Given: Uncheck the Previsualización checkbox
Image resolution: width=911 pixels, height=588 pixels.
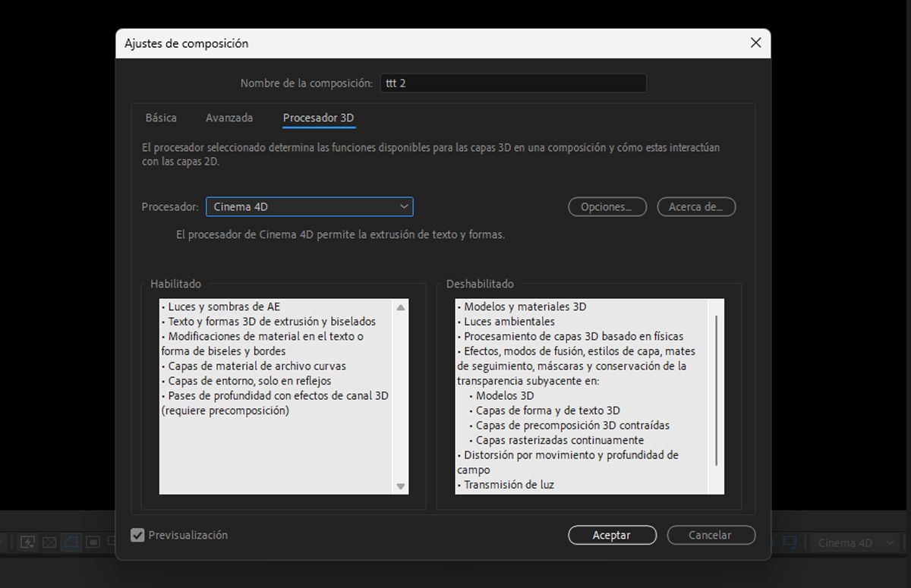Looking at the screenshot, I should (x=137, y=535).
